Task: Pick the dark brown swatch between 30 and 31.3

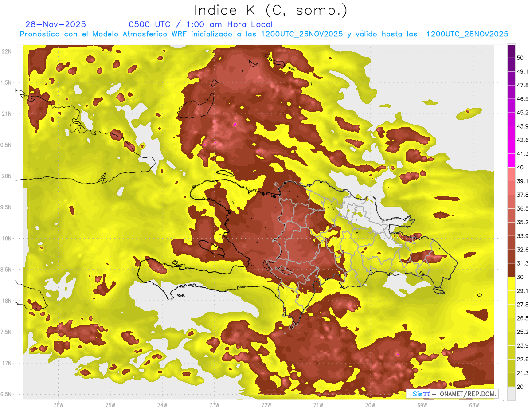Action: (512, 270)
